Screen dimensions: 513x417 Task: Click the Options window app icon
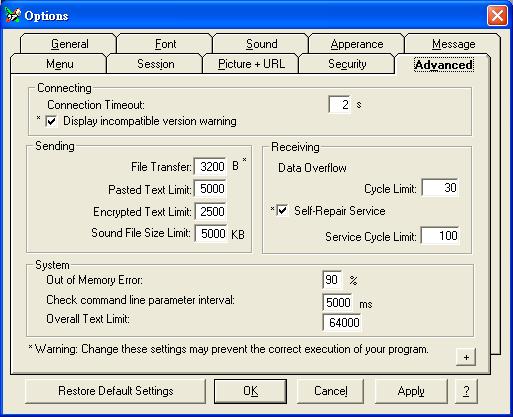(x=13, y=15)
